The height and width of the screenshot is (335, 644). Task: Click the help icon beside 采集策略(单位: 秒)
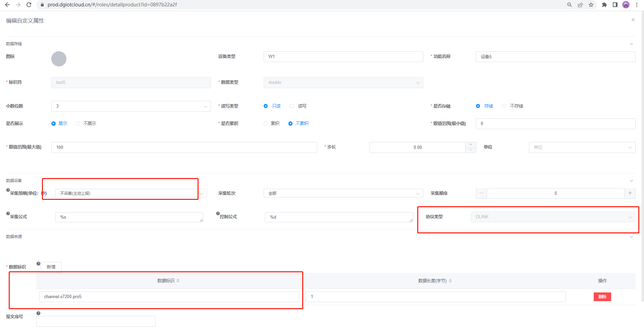pos(8,189)
